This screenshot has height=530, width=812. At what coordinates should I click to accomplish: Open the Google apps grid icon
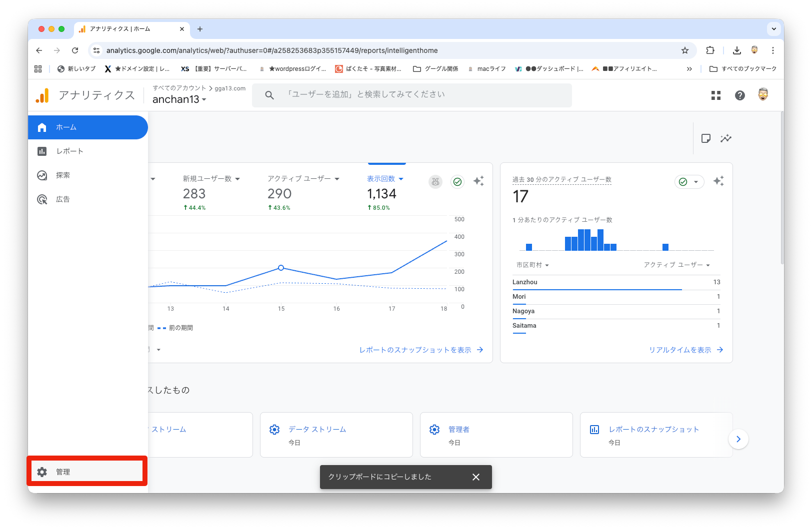click(715, 95)
